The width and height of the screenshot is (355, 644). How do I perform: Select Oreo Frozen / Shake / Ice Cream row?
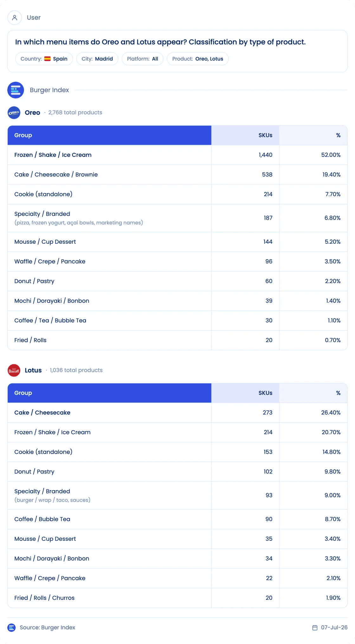(177, 155)
